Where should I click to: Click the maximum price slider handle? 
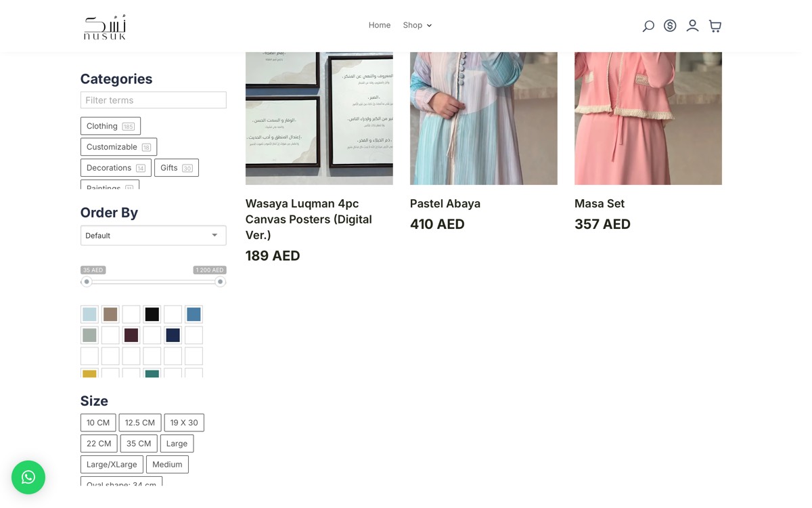(220, 282)
